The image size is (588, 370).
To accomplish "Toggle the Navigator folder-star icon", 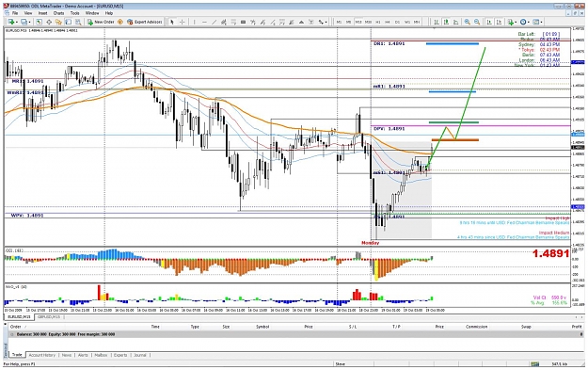I will click(x=58, y=23).
